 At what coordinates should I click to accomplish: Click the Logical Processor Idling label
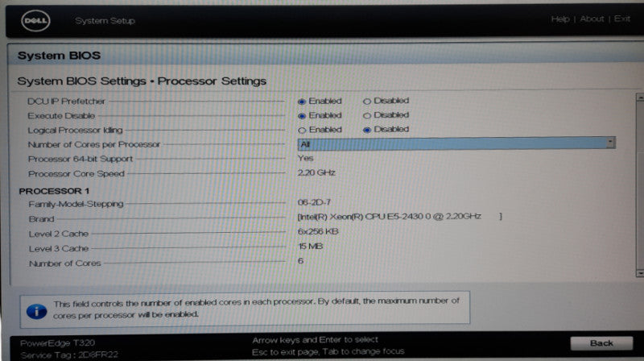click(75, 131)
